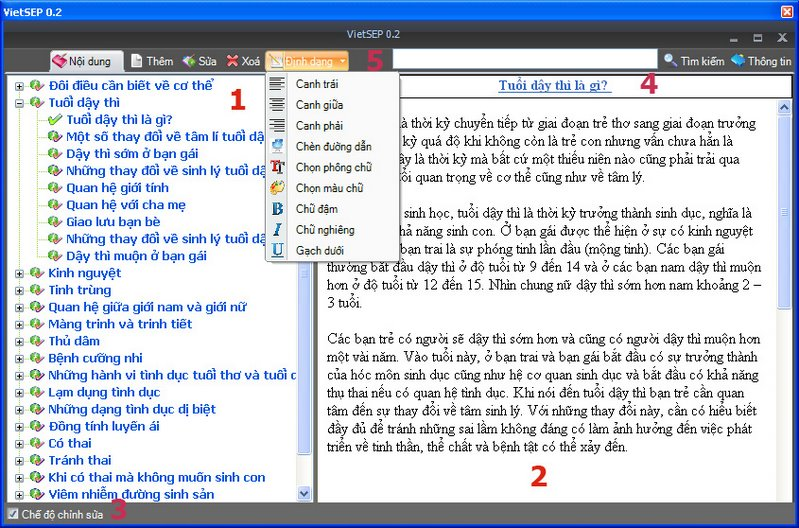Click the Thêm new page icon
Image resolution: width=799 pixels, height=528 pixels.
click(x=136, y=61)
